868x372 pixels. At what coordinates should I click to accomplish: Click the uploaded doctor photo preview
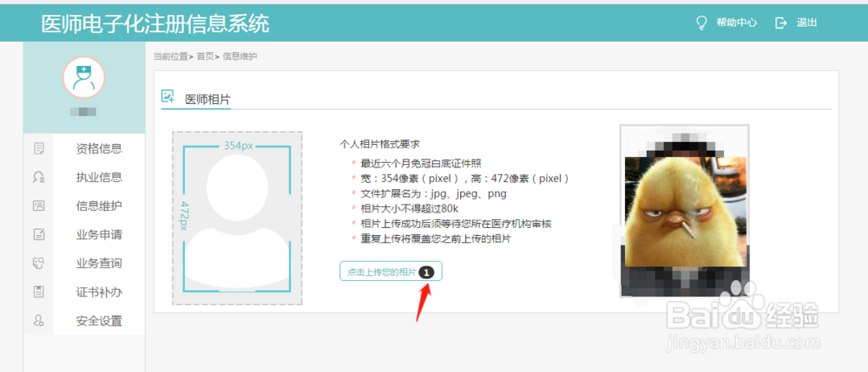pos(685,212)
